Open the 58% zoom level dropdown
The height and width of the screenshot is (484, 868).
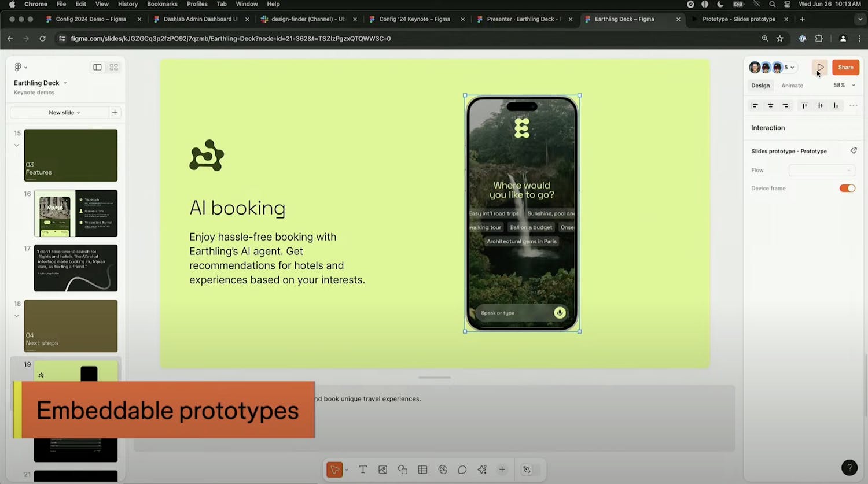[844, 86]
